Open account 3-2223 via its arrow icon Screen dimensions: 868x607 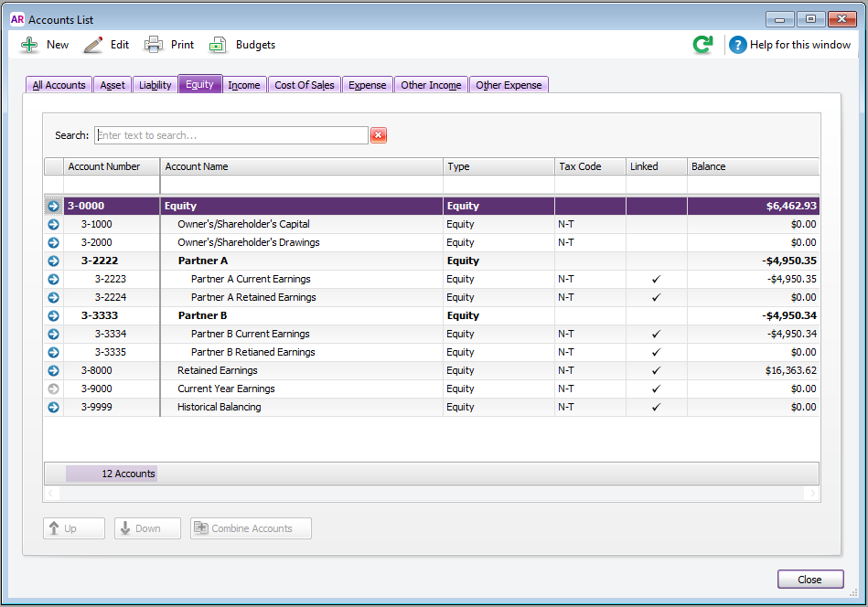click(53, 279)
